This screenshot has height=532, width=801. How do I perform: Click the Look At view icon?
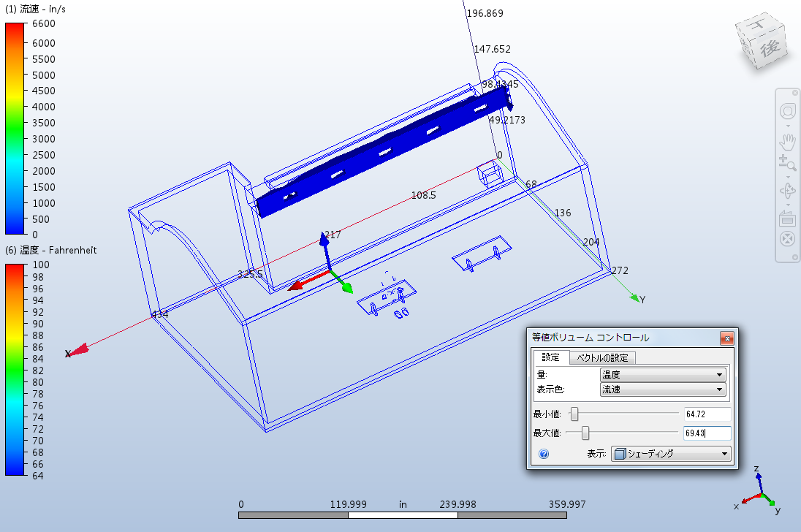tap(787, 218)
